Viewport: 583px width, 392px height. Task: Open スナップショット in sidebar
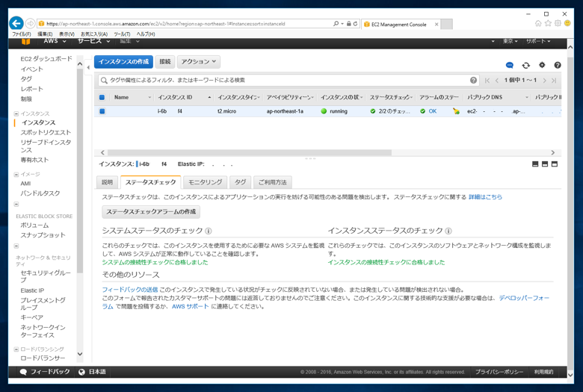(x=43, y=235)
